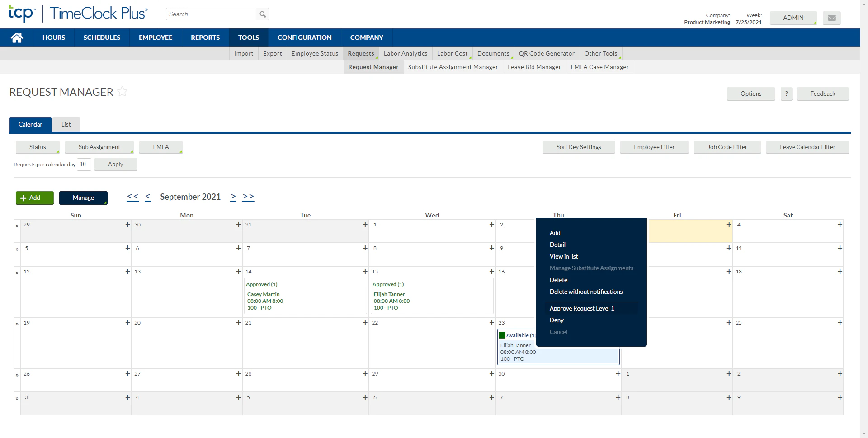868x438 pixels.
Task: Open help using the question mark icon
Action: click(787, 94)
